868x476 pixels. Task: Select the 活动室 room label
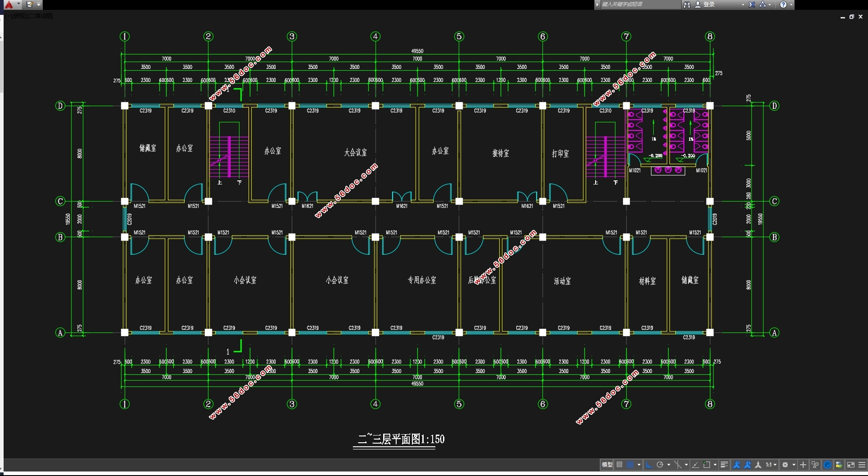pyautogui.click(x=562, y=281)
